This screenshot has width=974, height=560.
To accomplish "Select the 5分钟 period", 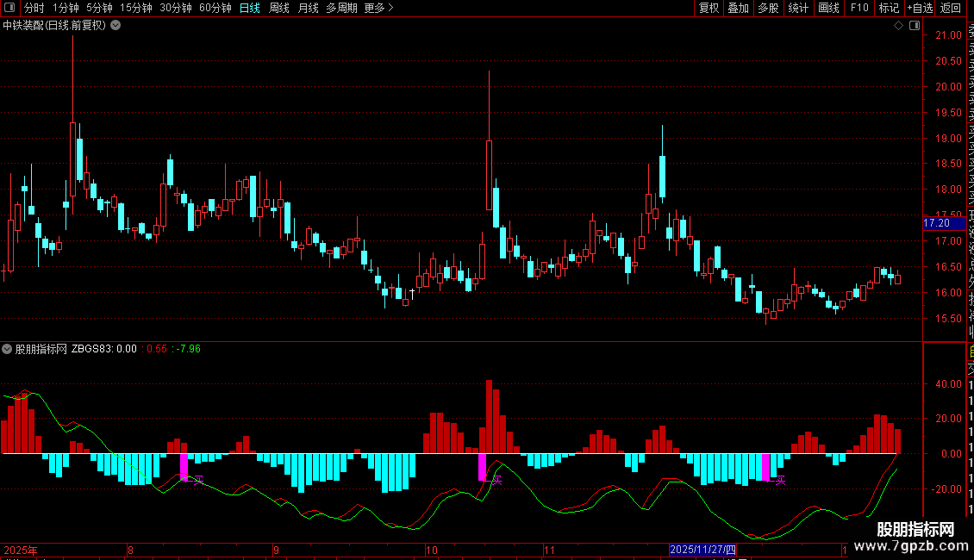I will (x=99, y=8).
